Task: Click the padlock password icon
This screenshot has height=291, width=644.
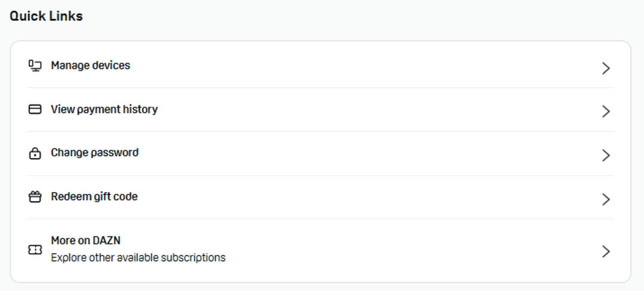Action: (x=35, y=153)
